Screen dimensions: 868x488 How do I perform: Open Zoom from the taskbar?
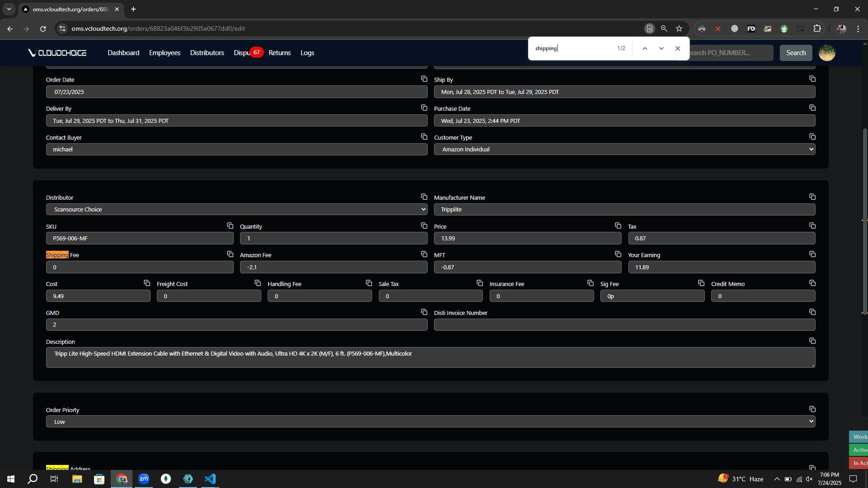click(144, 479)
